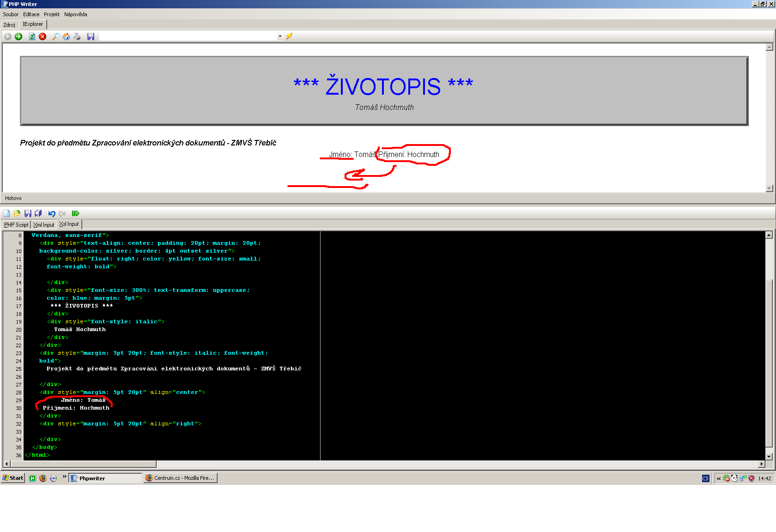Image resolution: width=776 pixels, height=532 pixels.
Task: Click the 'Tomáš Hochmuth' subtitle in the preview
Action: coord(384,107)
